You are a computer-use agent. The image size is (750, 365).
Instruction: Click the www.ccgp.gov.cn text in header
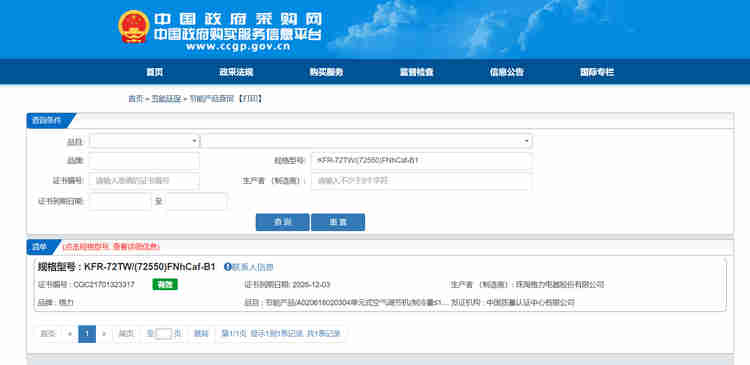pos(238,46)
